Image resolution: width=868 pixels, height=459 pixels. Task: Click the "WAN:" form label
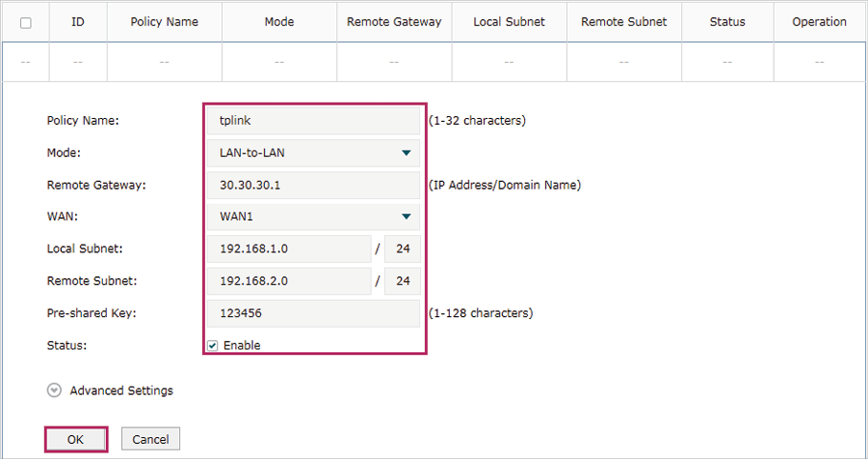pos(63,217)
